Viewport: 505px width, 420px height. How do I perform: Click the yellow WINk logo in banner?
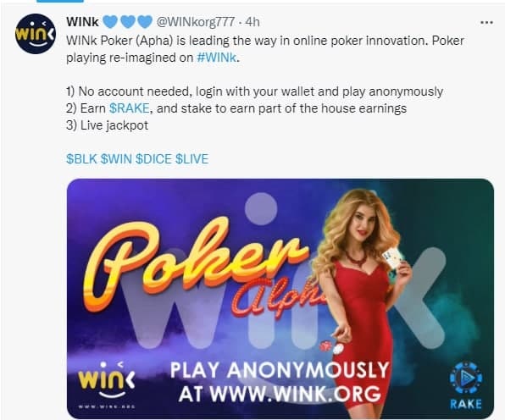tap(106, 380)
